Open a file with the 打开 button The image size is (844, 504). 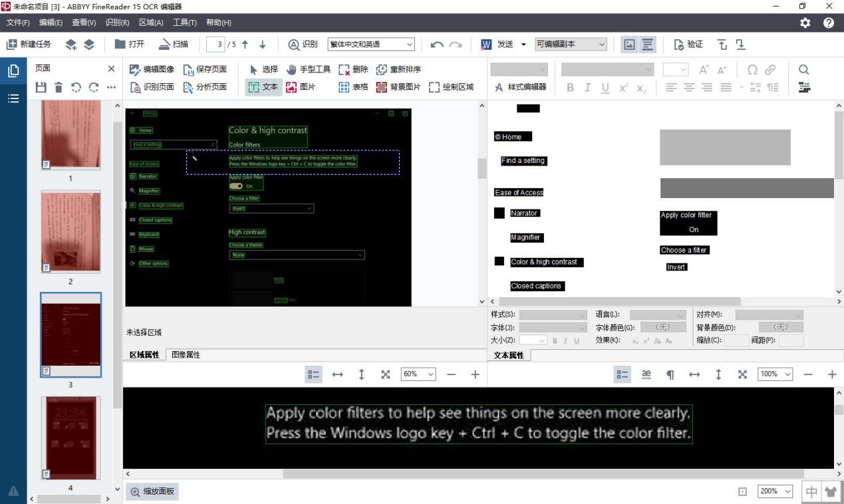(129, 44)
